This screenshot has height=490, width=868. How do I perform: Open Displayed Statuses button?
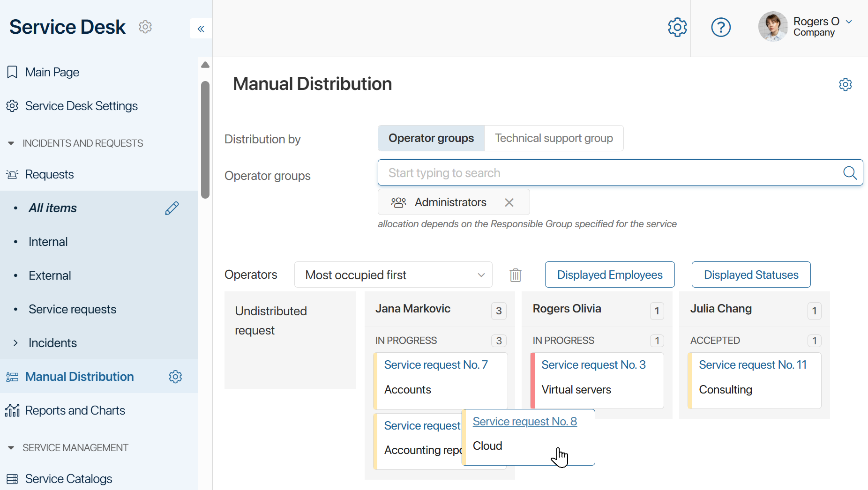coord(751,275)
